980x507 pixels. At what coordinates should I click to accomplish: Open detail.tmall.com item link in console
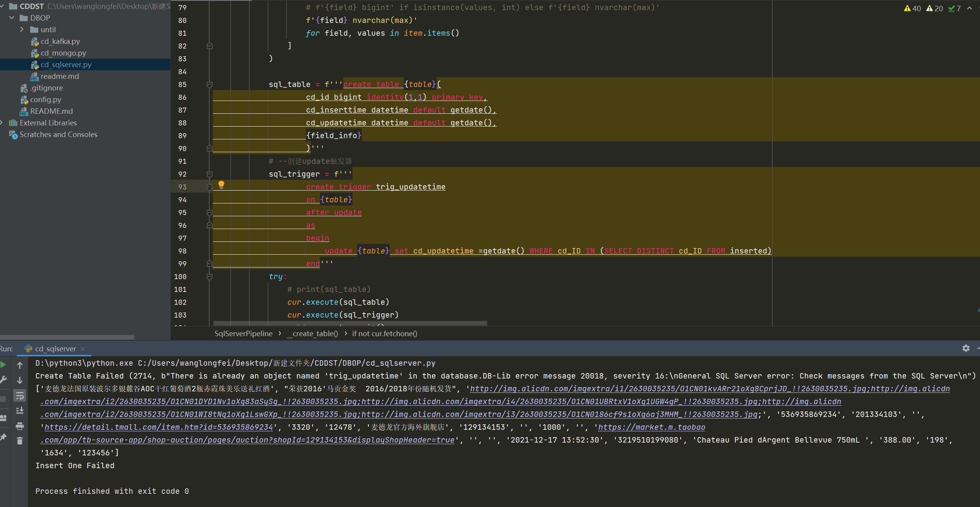pos(159,427)
